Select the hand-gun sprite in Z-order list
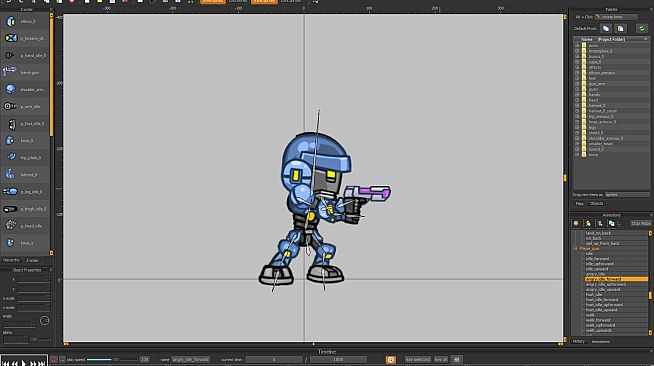654x366 pixels. click(x=25, y=73)
